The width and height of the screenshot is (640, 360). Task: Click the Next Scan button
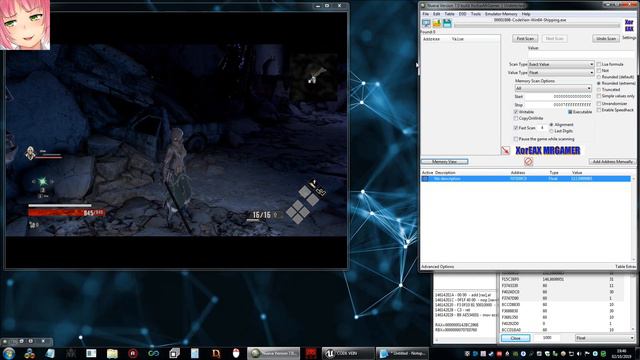point(554,38)
